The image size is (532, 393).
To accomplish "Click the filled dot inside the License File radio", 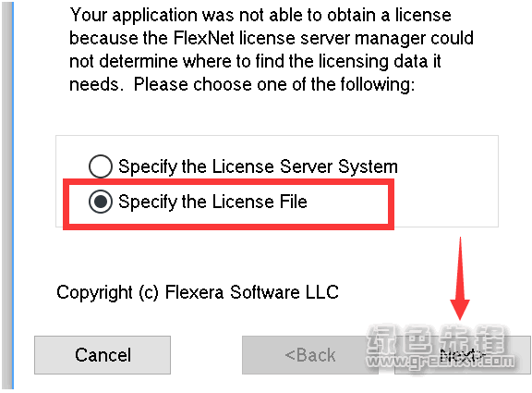I will tap(101, 202).
